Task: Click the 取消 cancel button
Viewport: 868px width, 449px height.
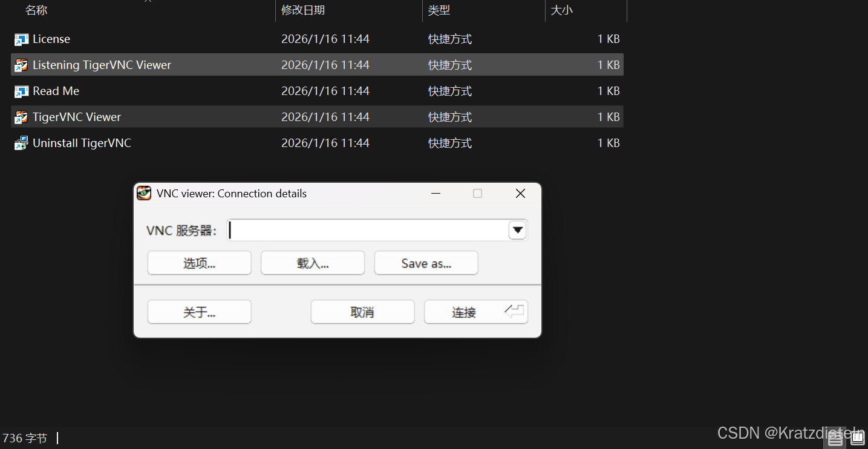Action: [363, 312]
